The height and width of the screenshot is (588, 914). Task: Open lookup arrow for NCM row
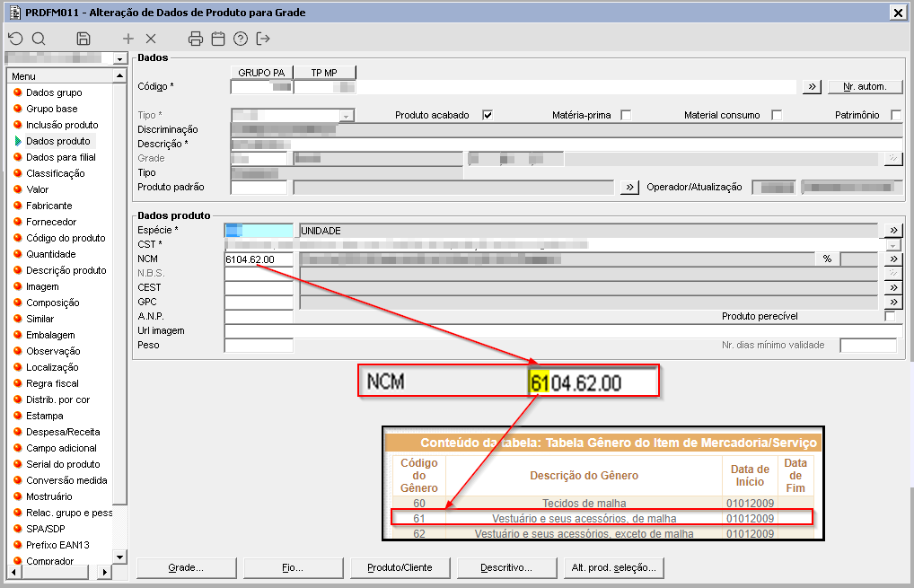893,259
